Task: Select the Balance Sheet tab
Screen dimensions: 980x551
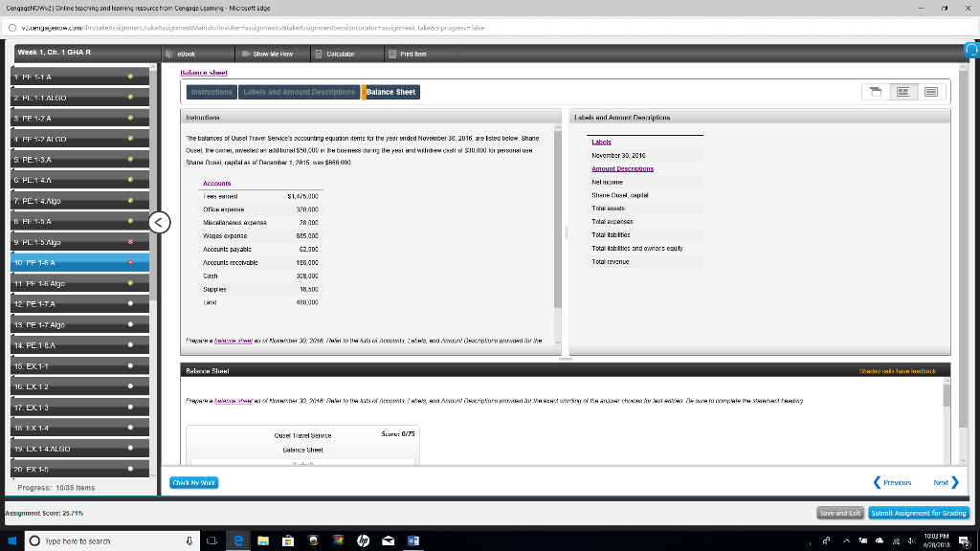Action: (390, 92)
